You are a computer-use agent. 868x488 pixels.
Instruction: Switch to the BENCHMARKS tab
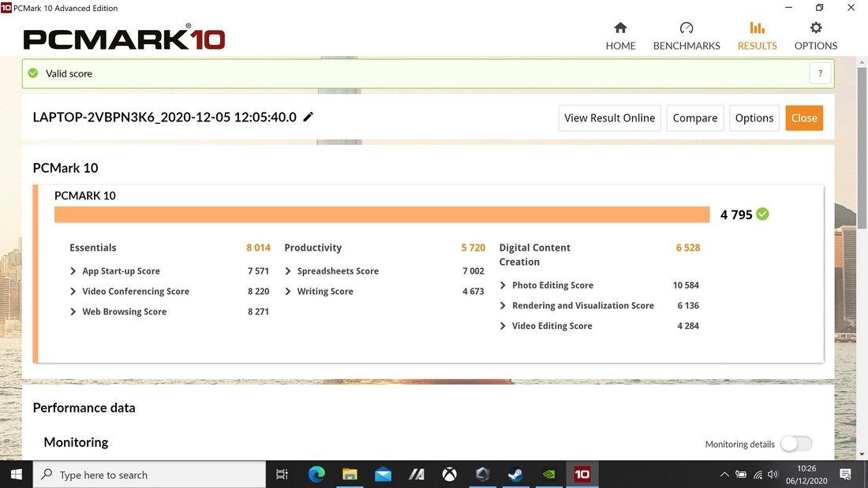(x=687, y=36)
